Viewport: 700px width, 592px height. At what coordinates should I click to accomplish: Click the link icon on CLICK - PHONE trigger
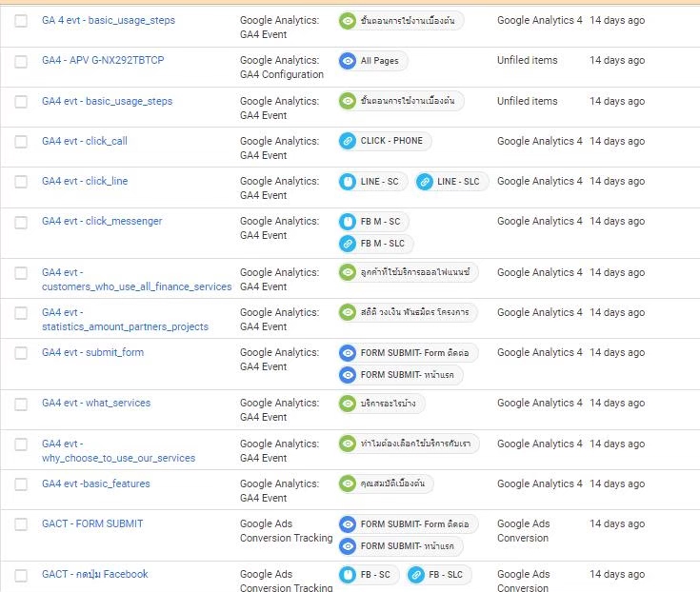pyautogui.click(x=349, y=141)
